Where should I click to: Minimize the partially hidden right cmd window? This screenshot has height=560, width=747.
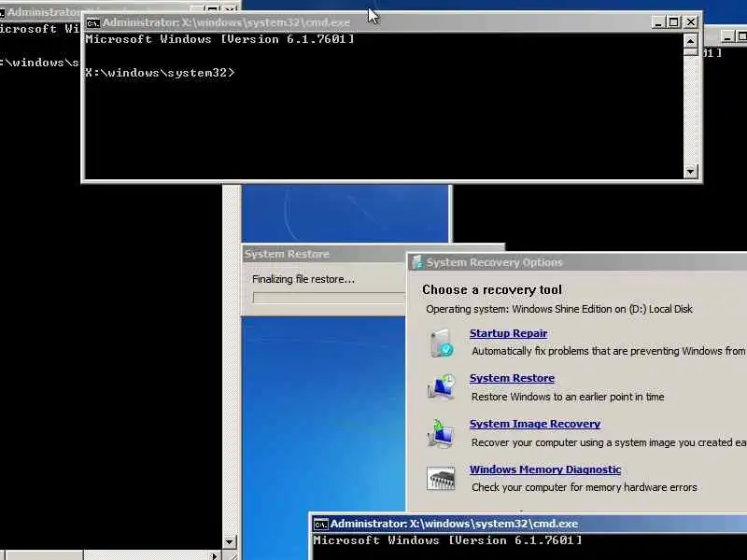[x=726, y=36]
